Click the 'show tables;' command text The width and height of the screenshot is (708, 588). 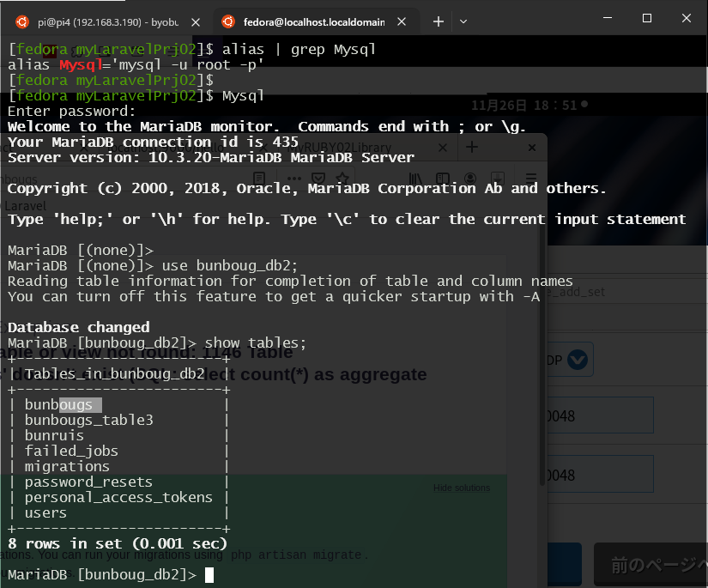(x=255, y=342)
